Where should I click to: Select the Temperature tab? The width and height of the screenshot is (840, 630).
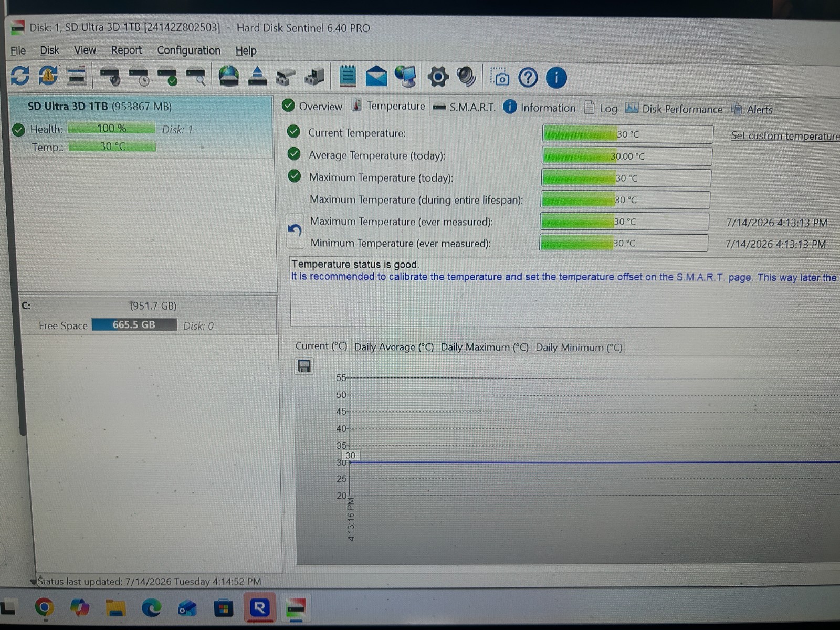point(389,106)
